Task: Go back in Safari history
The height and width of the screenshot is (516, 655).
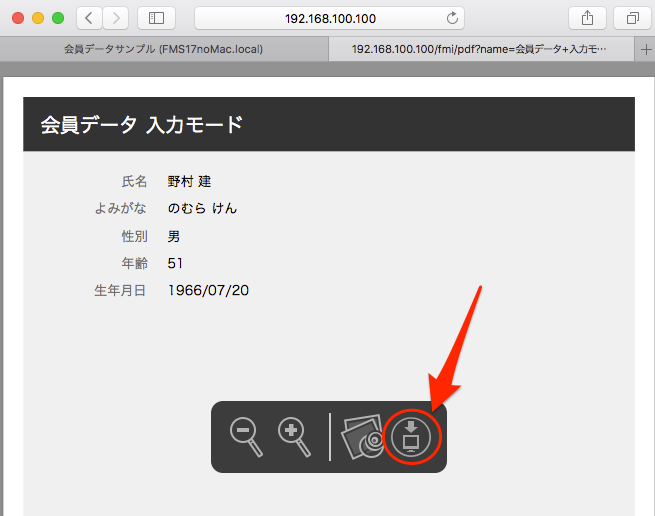Action: 89,18
